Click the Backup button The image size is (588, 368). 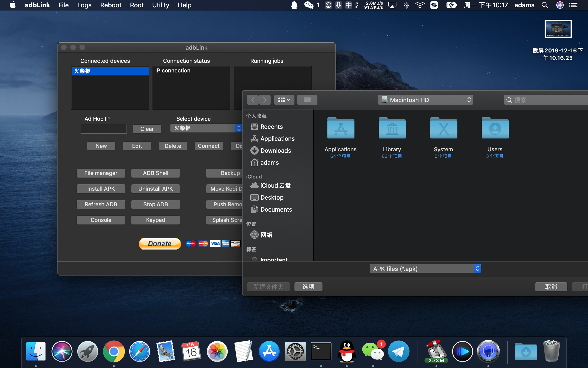pyautogui.click(x=224, y=173)
